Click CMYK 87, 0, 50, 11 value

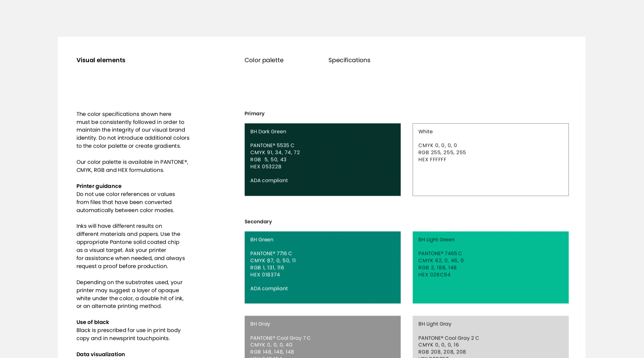point(273,261)
